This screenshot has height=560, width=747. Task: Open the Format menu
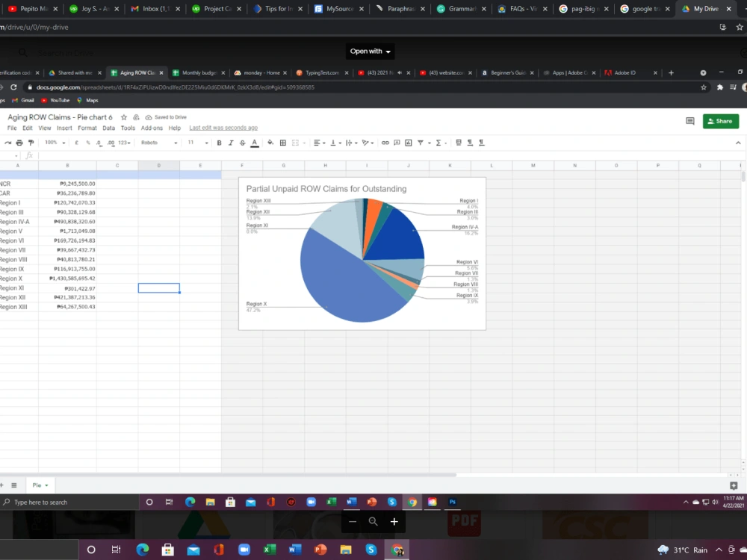[87, 128]
